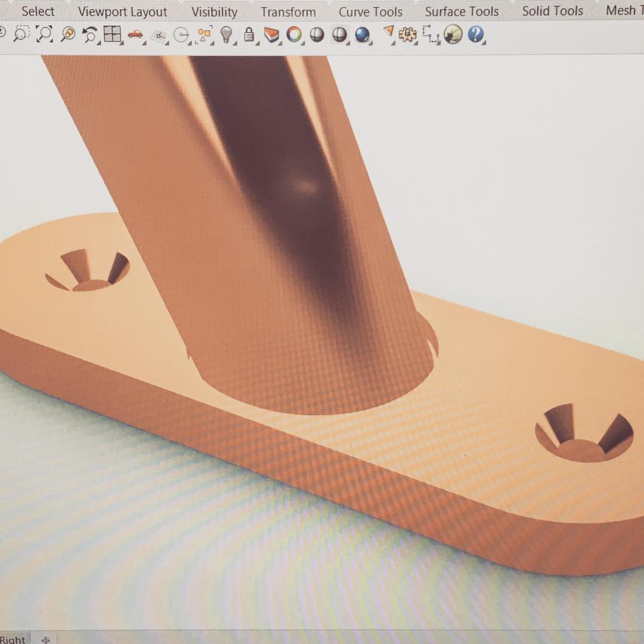Add a new viewport tab with plus
Screen dimensions: 644x644
click(x=46, y=639)
